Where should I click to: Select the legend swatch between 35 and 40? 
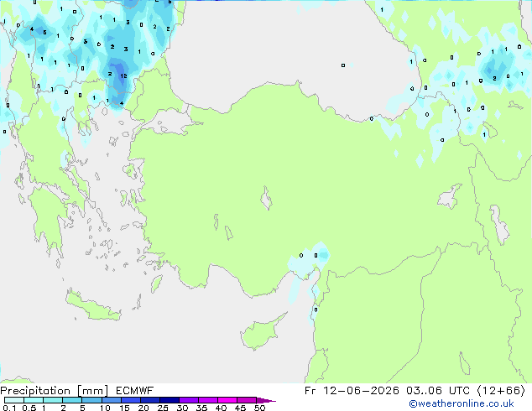[x=207, y=400]
